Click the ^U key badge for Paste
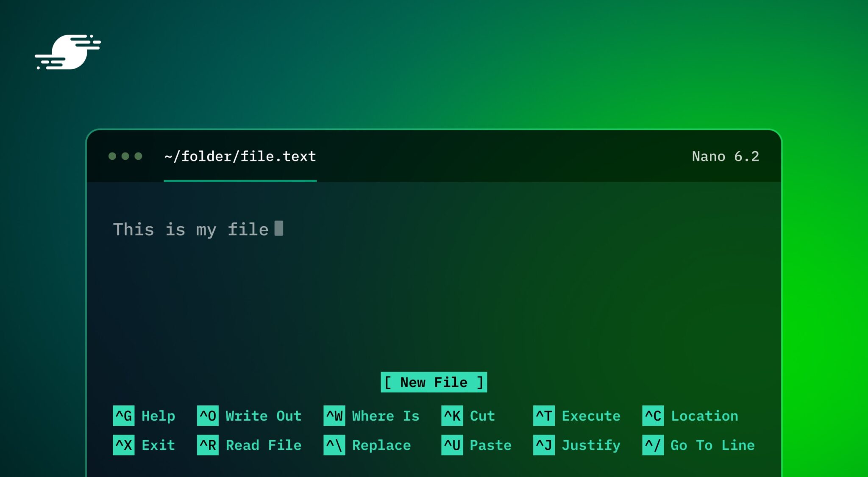 [x=452, y=445]
